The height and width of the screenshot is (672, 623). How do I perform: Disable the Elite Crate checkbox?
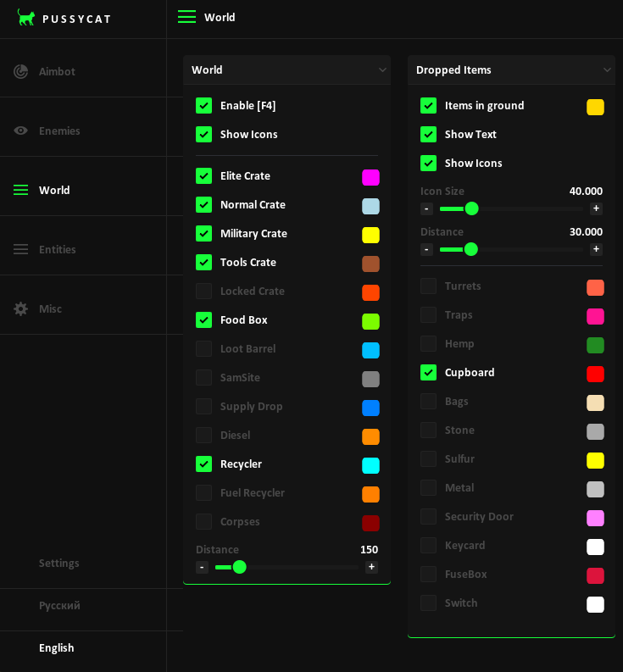pyautogui.click(x=204, y=176)
